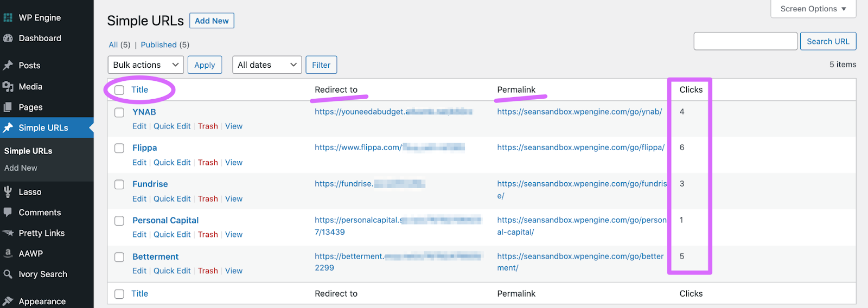This screenshot has height=308, width=868.
Task: Open the All dates dropdown
Action: click(x=267, y=65)
